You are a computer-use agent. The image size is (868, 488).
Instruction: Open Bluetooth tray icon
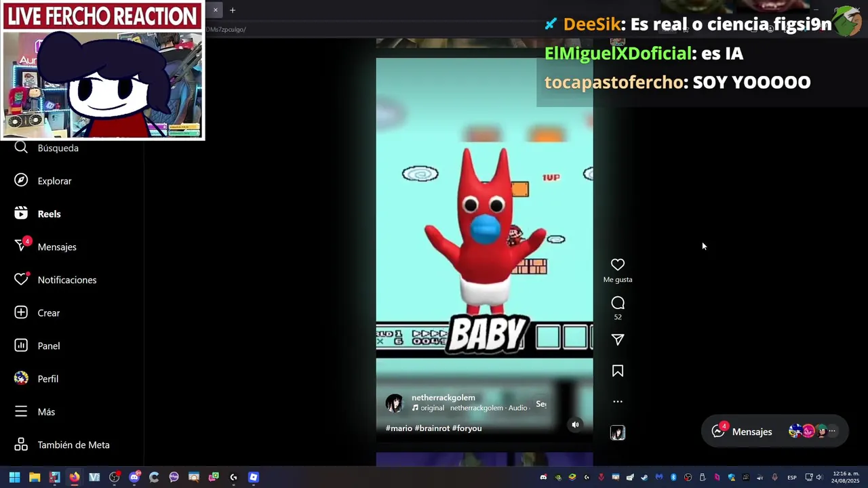coord(673,477)
